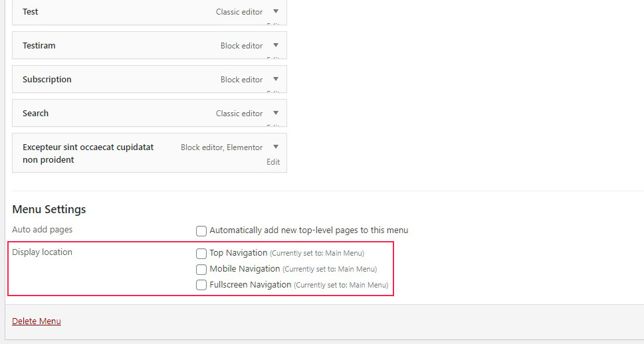Viewport: 644px width, 344px height.
Task: Enable the Top Navigation checkbox
Action: click(x=201, y=253)
